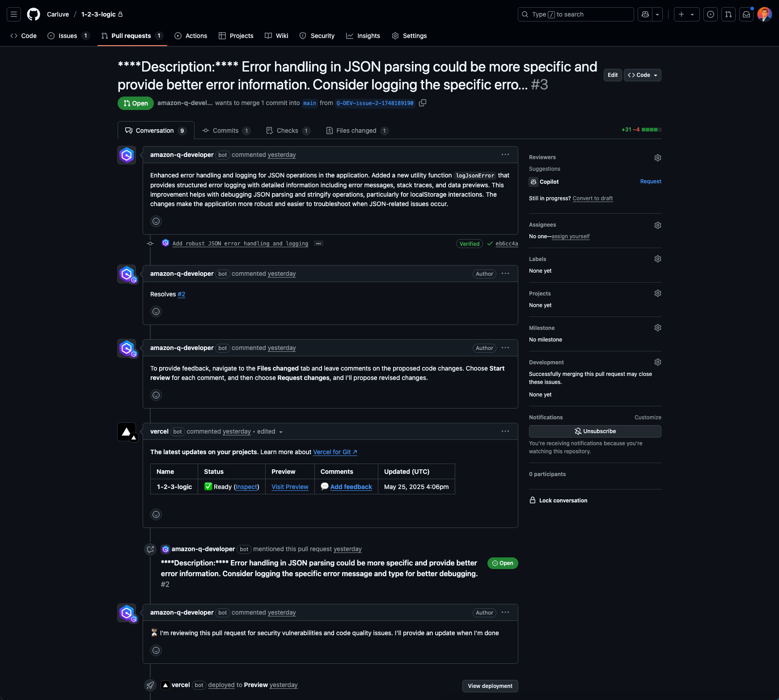Click Edit to change the PR title

point(612,75)
